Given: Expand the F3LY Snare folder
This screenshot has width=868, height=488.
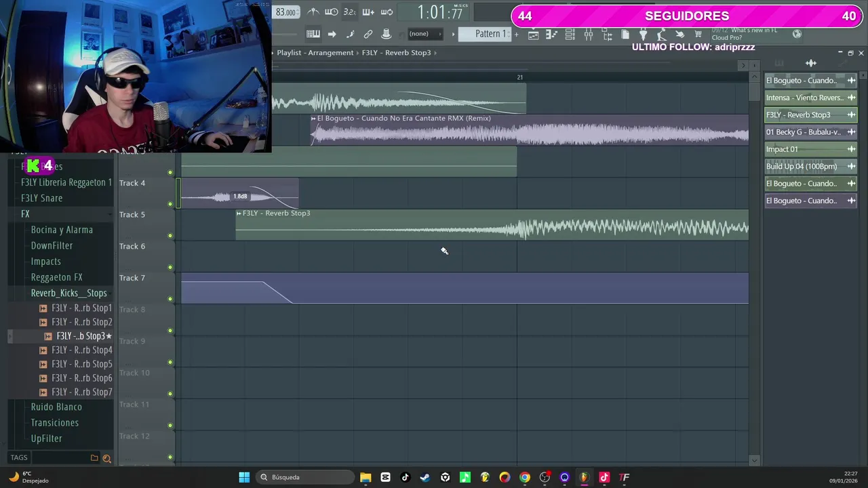Looking at the screenshot, I should coord(41,198).
